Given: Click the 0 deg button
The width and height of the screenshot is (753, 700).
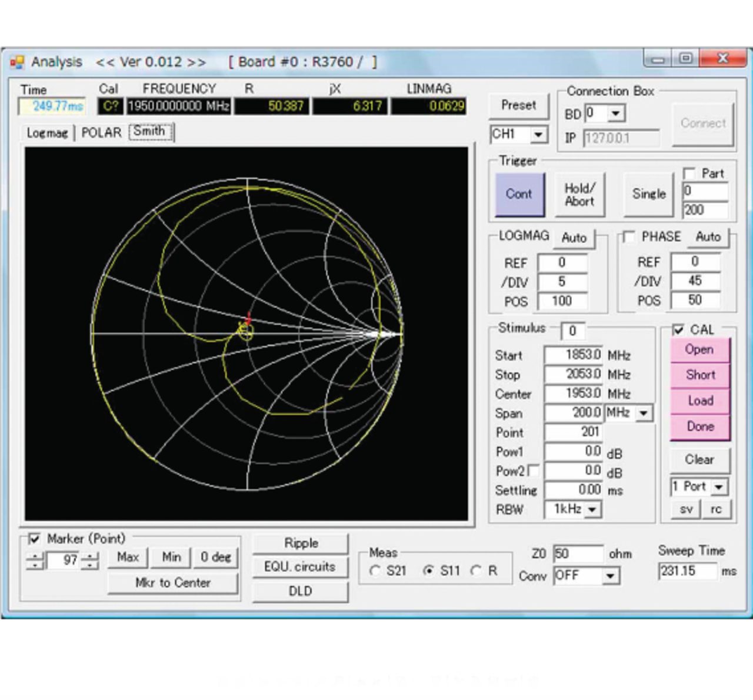Looking at the screenshot, I should click(x=216, y=557).
